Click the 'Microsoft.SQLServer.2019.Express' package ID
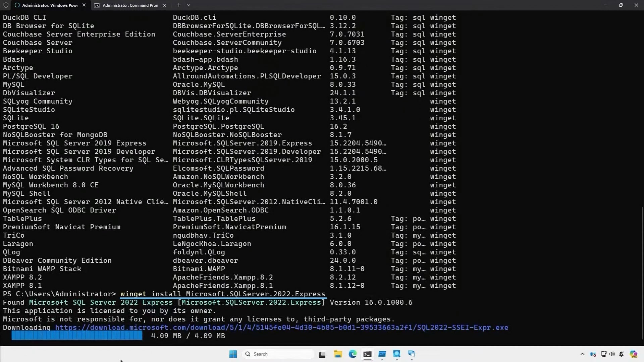Screen dimensions: 644x362 242,143
